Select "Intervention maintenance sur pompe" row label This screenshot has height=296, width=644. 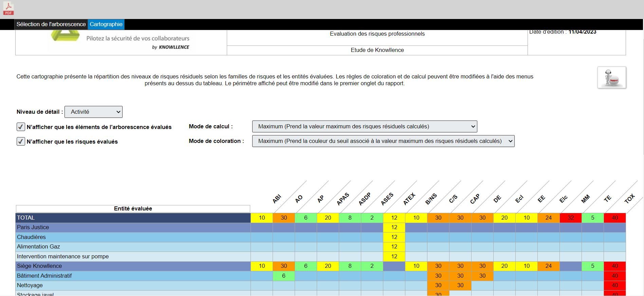133,256
